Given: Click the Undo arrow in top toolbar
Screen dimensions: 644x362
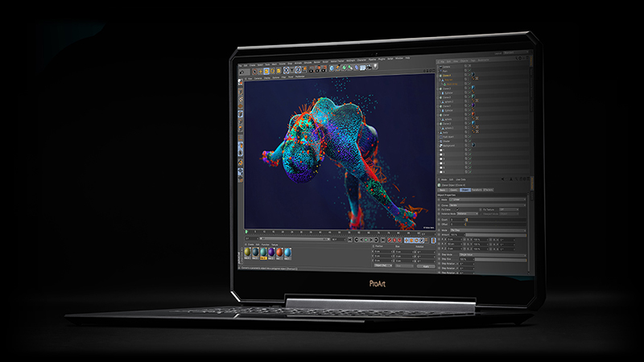Looking at the screenshot, I should (242, 72).
